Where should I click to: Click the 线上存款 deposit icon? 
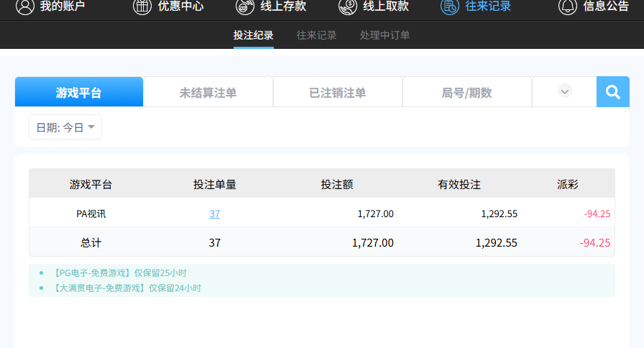tap(245, 6)
